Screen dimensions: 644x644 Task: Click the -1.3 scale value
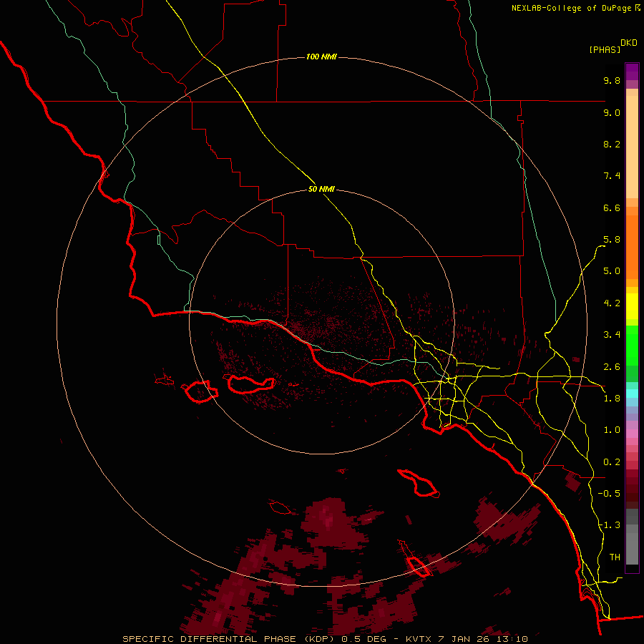pyautogui.click(x=609, y=525)
